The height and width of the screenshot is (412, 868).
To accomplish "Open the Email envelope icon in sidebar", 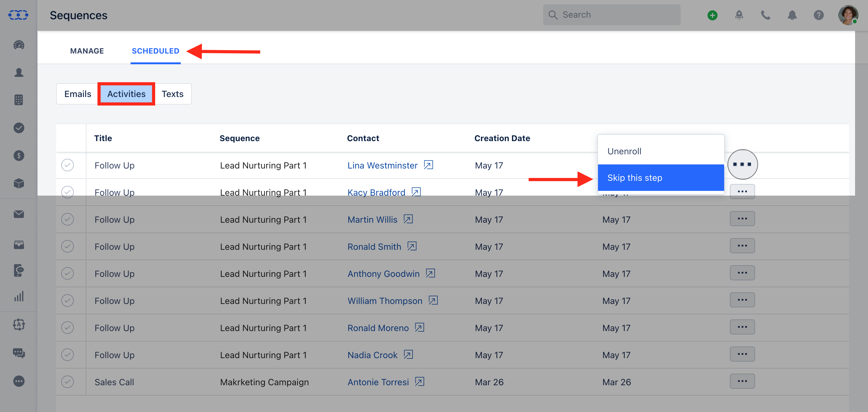I will pyautogui.click(x=19, y=215).
